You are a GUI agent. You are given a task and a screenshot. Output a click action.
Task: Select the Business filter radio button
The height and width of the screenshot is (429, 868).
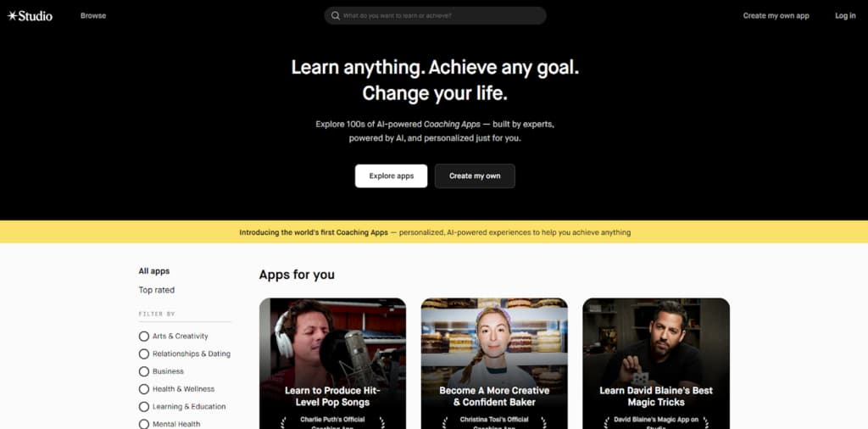(x=144, y=371)
